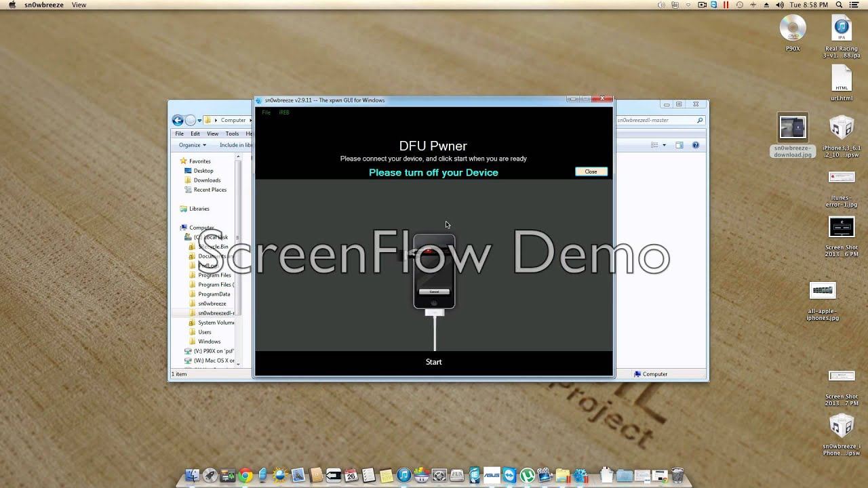The height and width of the screenshot is (488, 868).
Task: Open recent locations dropdown beside nav arrows
Action: tap(199, 121)
